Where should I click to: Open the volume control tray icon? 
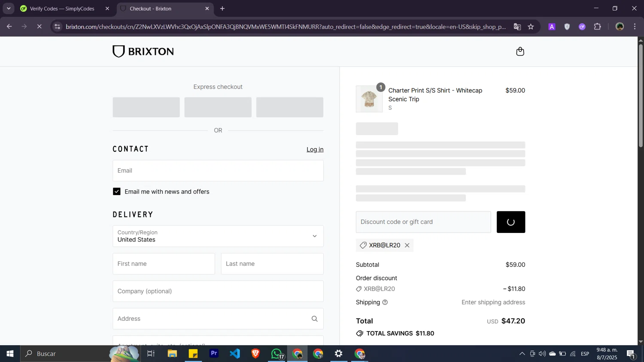point(542,354)
